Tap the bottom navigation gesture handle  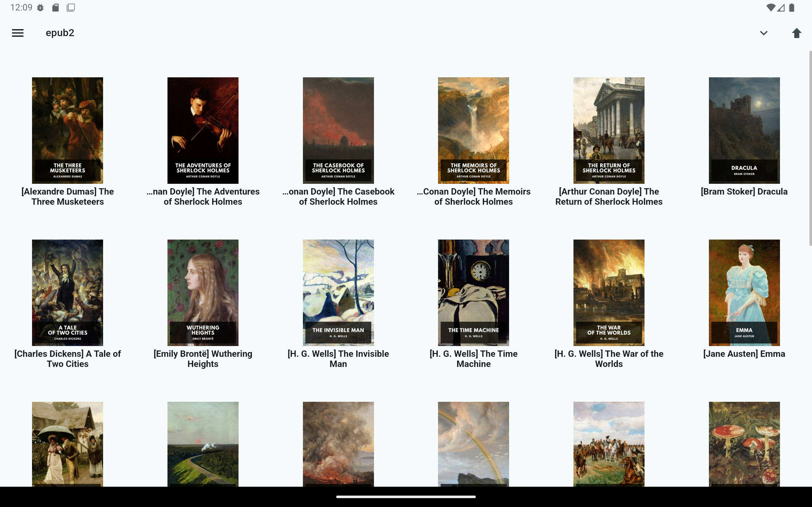click(406, 497)
